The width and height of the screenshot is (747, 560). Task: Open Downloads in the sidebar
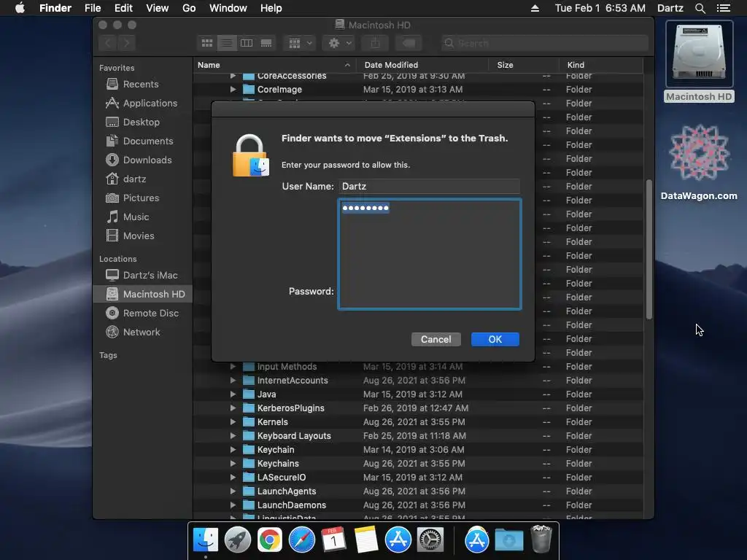coord(147,160)
